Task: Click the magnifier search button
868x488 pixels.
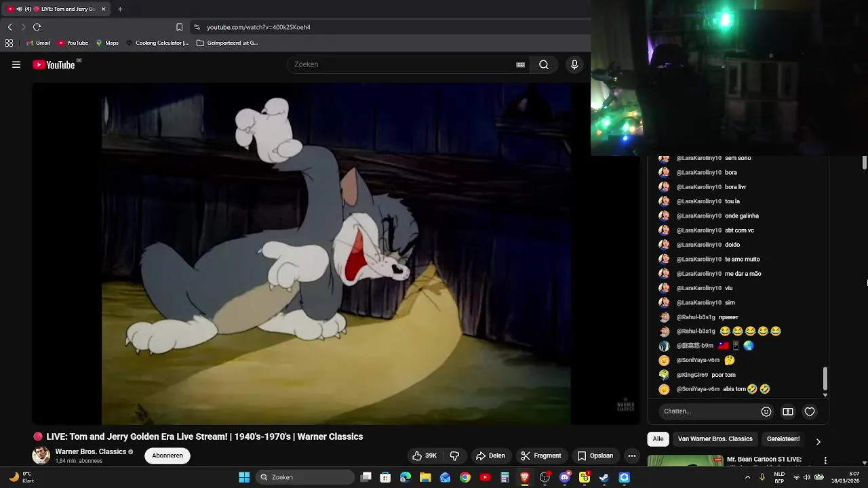Action: [544, 65]
